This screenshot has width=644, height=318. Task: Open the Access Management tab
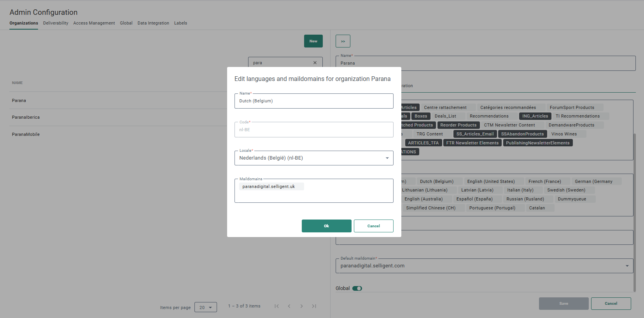coord(94,23)
